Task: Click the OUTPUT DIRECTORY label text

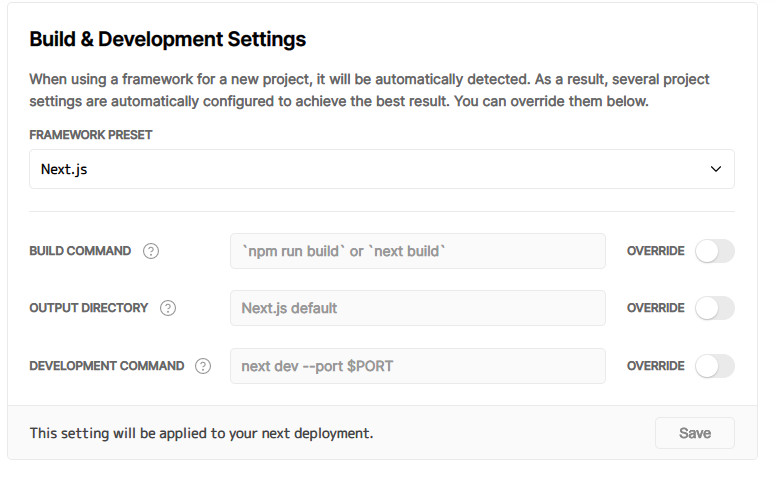Action: pyautogui.click(x=88, y=308)
